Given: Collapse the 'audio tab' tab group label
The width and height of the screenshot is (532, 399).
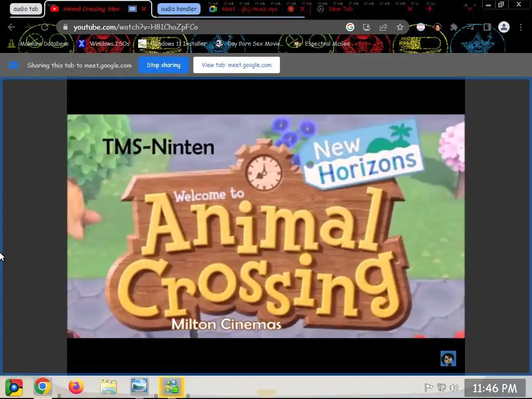Looking at the screenshot, I should (x=26, y=9).
